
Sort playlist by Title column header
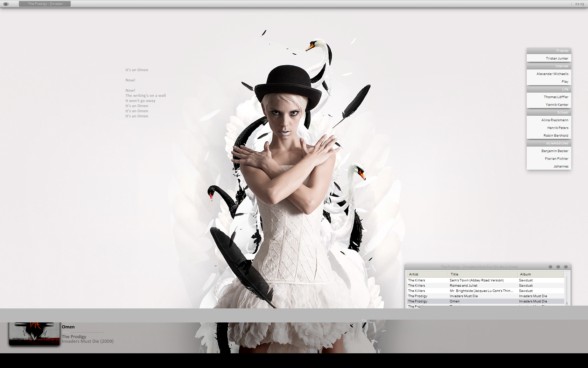tap(483, 274)
